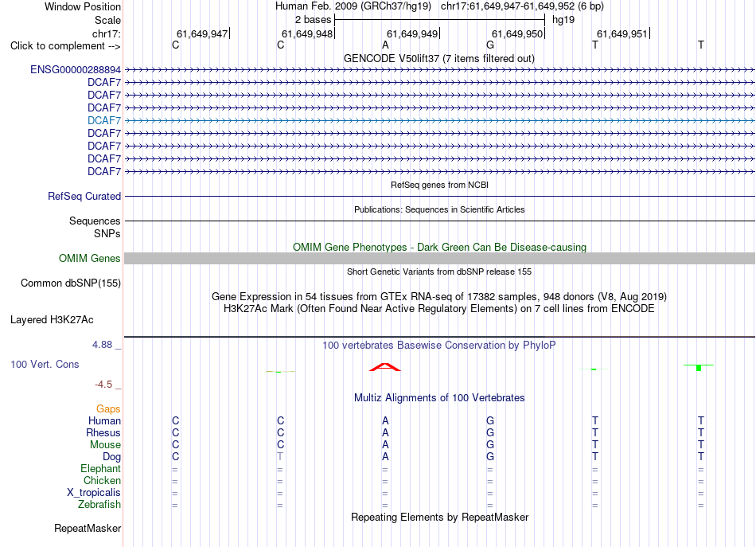756x547 pixels.
Task: Click the light-gray mismatch T in the Dog row
Action: pyautogui.click(x=280, y=457)
